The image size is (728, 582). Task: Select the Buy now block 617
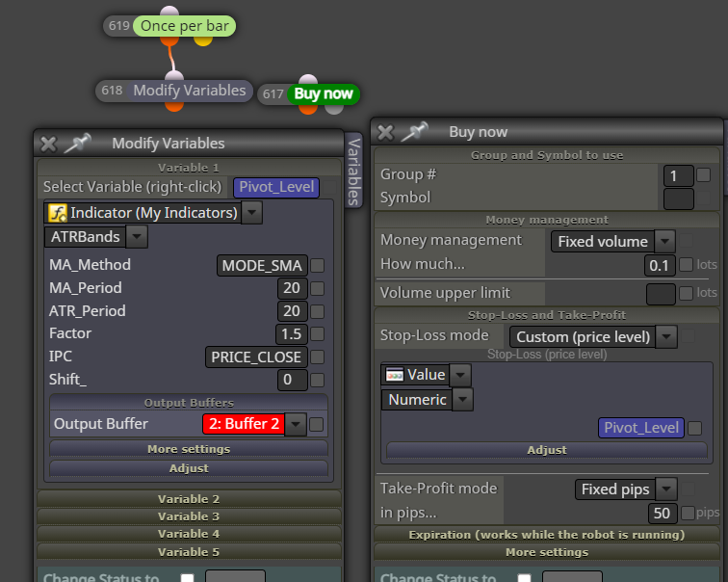click(x=324, y=93)
